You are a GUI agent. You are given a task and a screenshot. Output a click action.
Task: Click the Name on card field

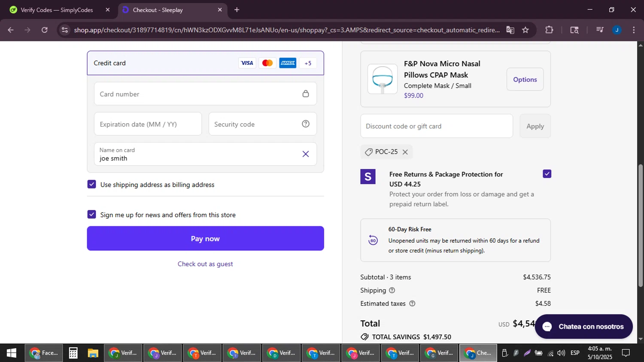tap(205, 154)
